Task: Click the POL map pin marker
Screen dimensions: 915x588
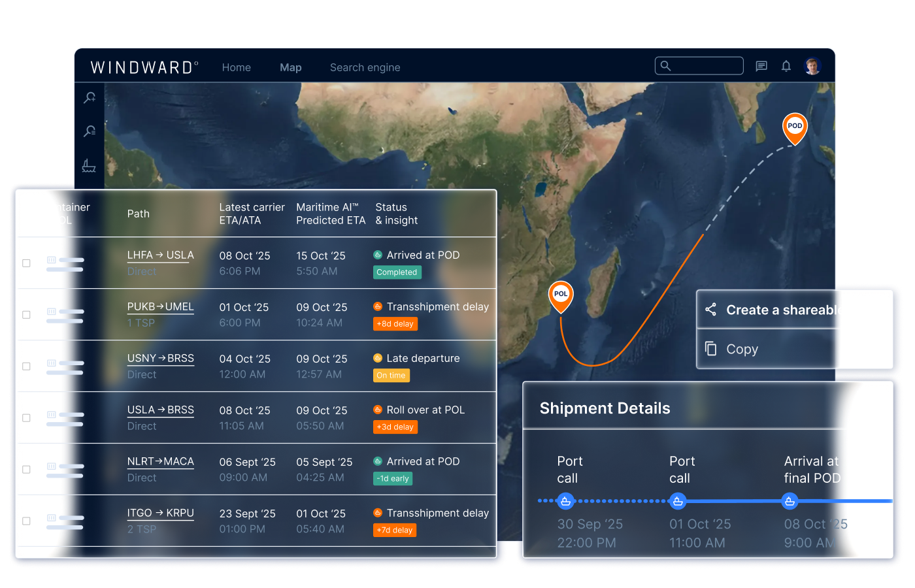Action: [561, 295]
